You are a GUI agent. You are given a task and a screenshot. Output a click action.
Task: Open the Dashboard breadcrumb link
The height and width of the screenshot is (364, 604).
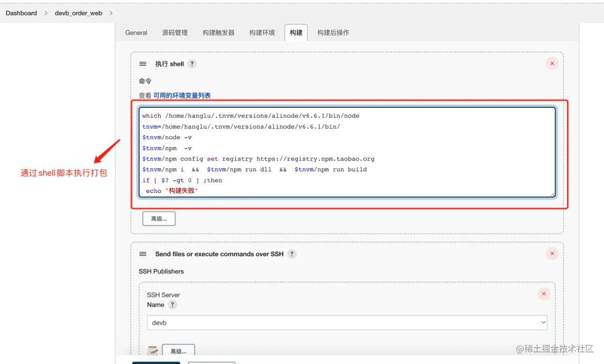tap(21, 13)
